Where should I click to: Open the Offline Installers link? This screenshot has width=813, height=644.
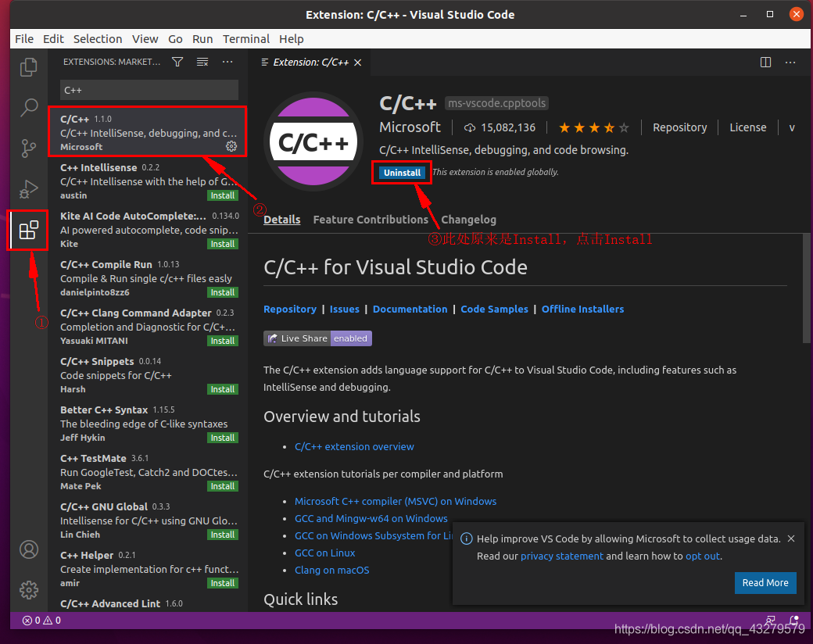click(x=583, y=309)
